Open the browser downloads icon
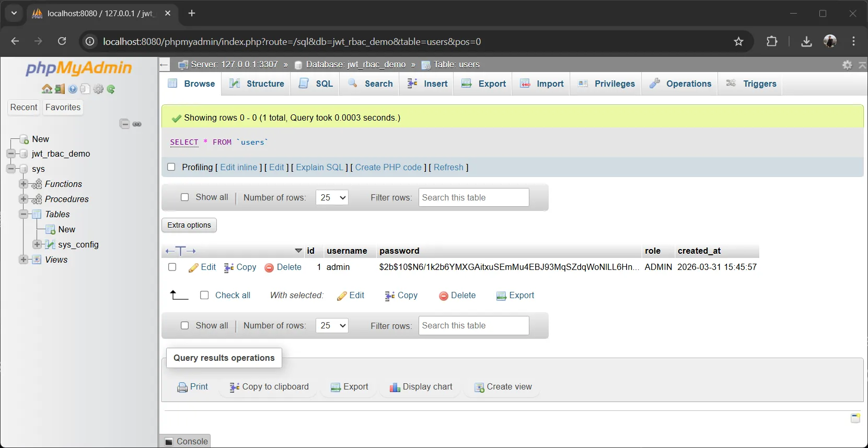 806,41
